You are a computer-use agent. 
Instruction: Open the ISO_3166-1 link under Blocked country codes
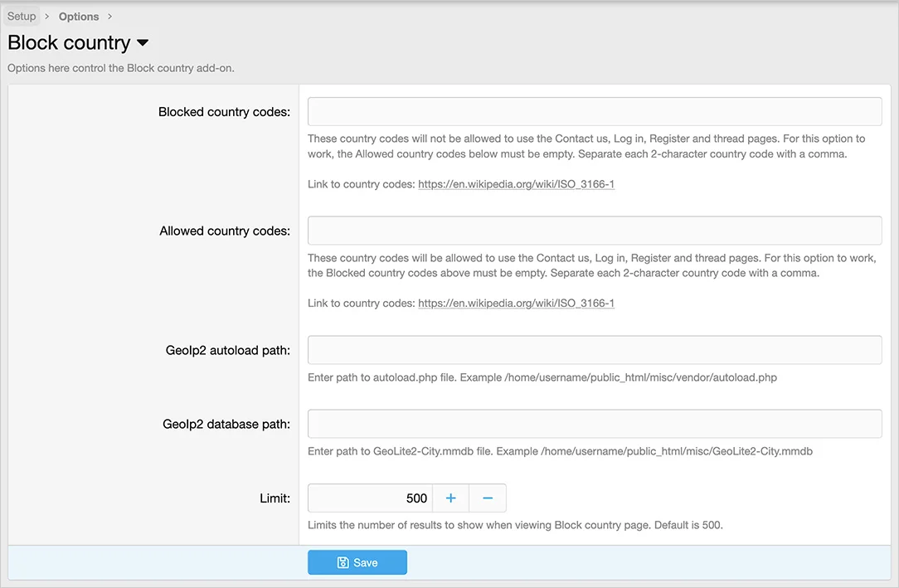pos(516,184)
